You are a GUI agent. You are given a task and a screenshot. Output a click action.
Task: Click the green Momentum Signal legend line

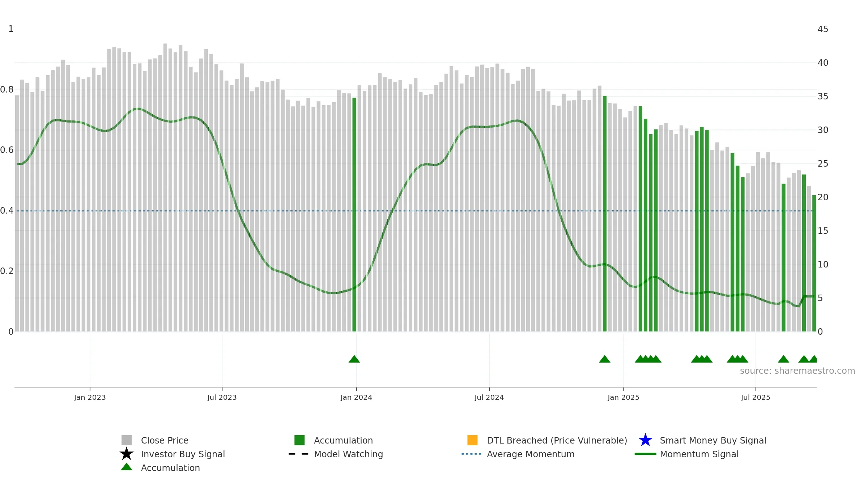[645, 454]
